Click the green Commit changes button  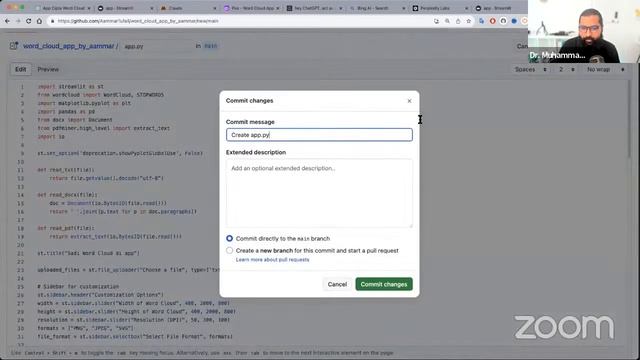[x=384, y=284]
